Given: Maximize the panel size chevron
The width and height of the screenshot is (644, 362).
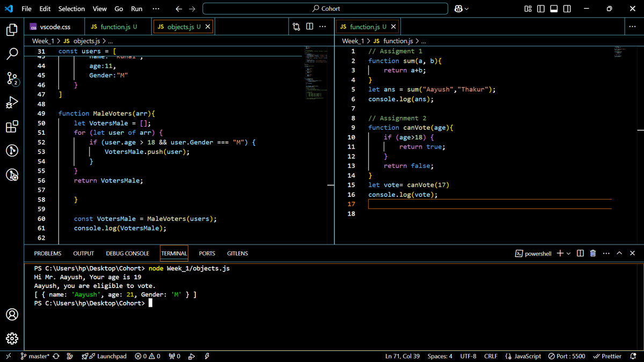Looking at the screenshot, I should (619, 253).
